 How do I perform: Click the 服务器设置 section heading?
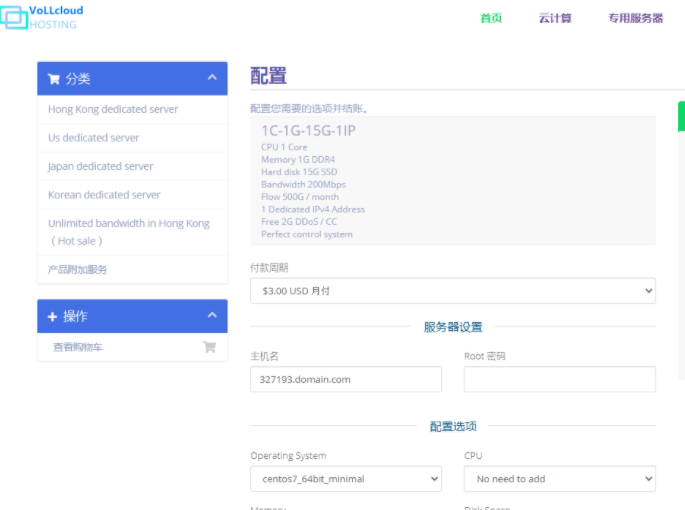[x=453, y=327]
